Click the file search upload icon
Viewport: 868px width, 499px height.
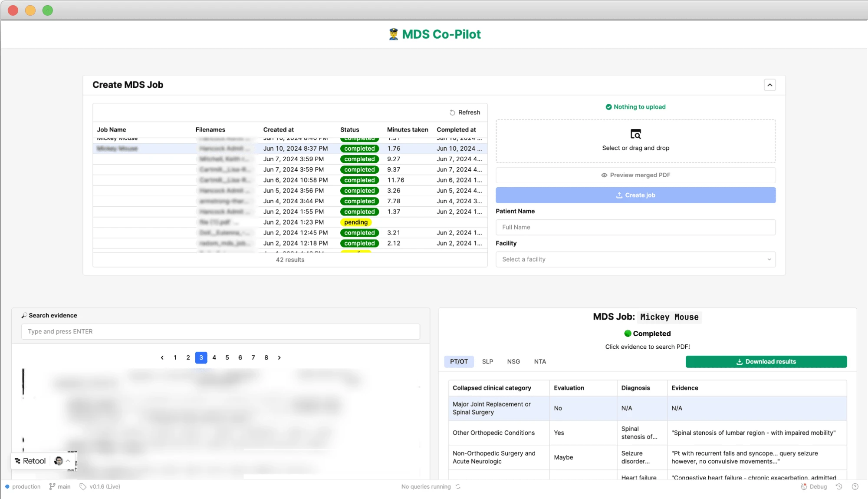tap(635, 134)
